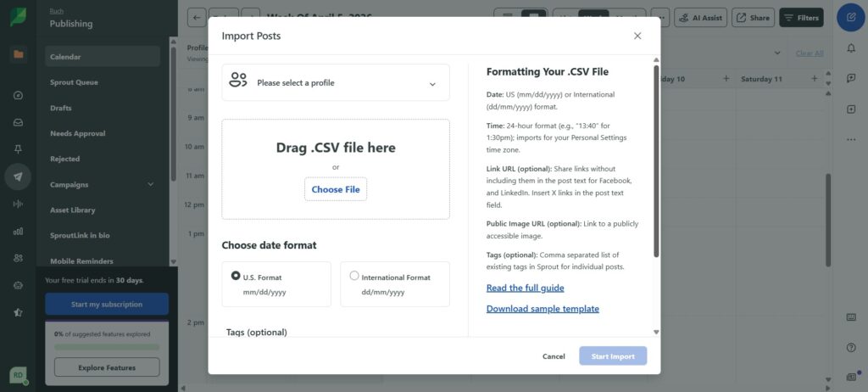The width and height of the screenshot is (868, 392).
Task: Click the Explore Features button
Action: click(107, 367)
